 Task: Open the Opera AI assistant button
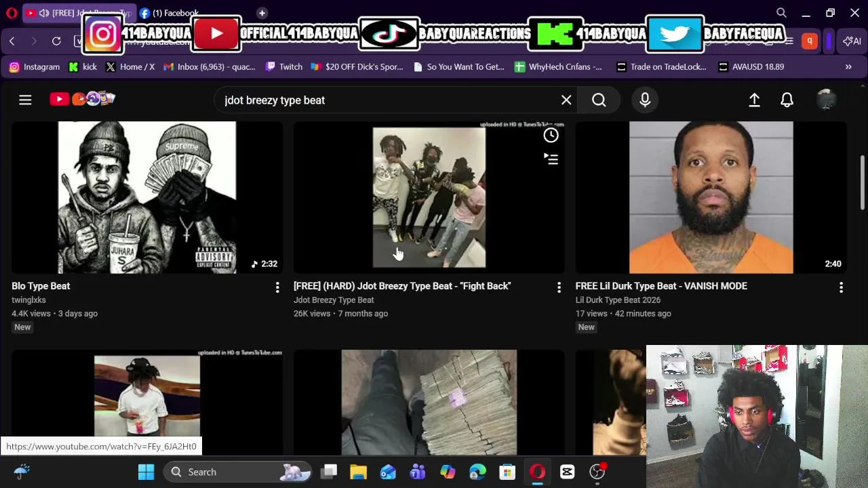click(x=852, y=41)
